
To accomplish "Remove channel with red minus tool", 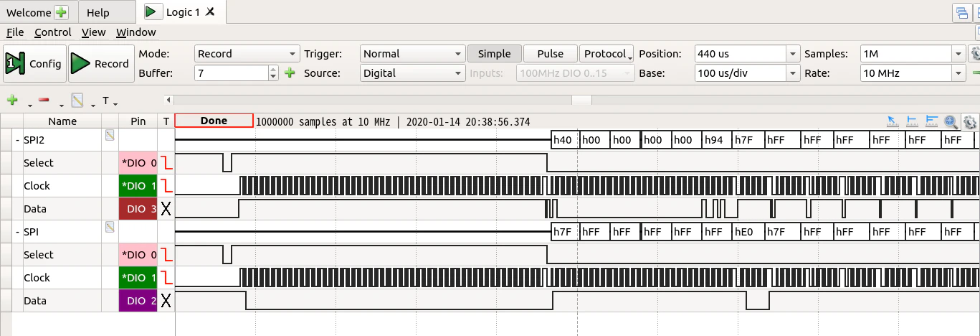I will click(x=44, y=101).
